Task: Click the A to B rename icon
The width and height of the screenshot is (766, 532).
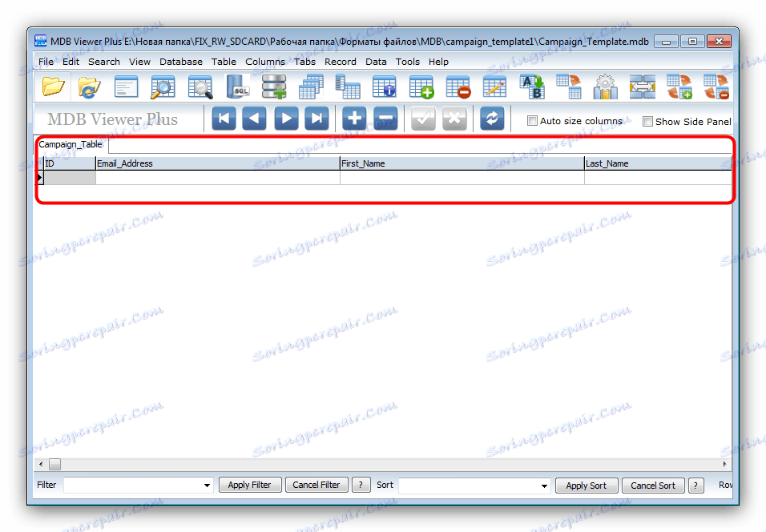Action: [532, 87]
